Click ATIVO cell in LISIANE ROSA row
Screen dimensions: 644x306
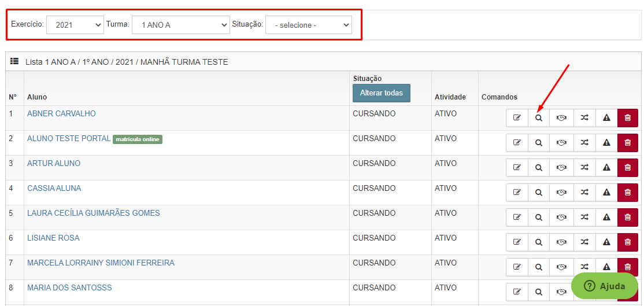click(446, 238)
